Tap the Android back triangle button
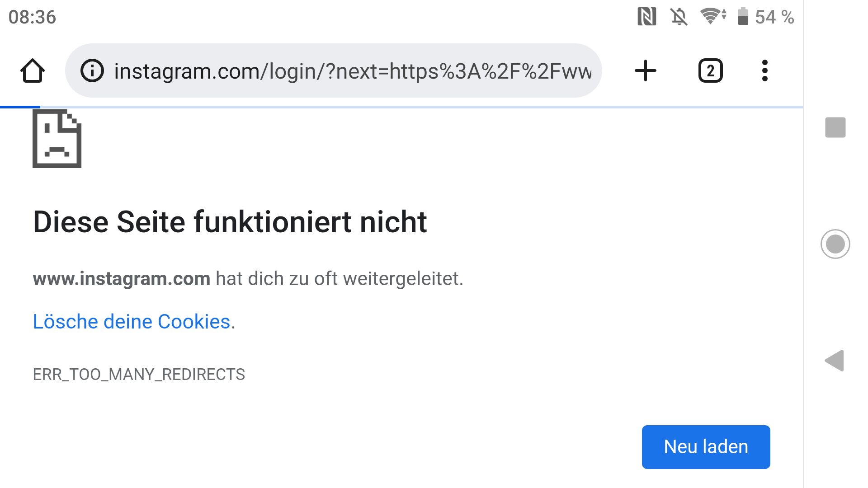Image resolution: width=868 pixels, height=488 pixels. [x=835, y=361]
